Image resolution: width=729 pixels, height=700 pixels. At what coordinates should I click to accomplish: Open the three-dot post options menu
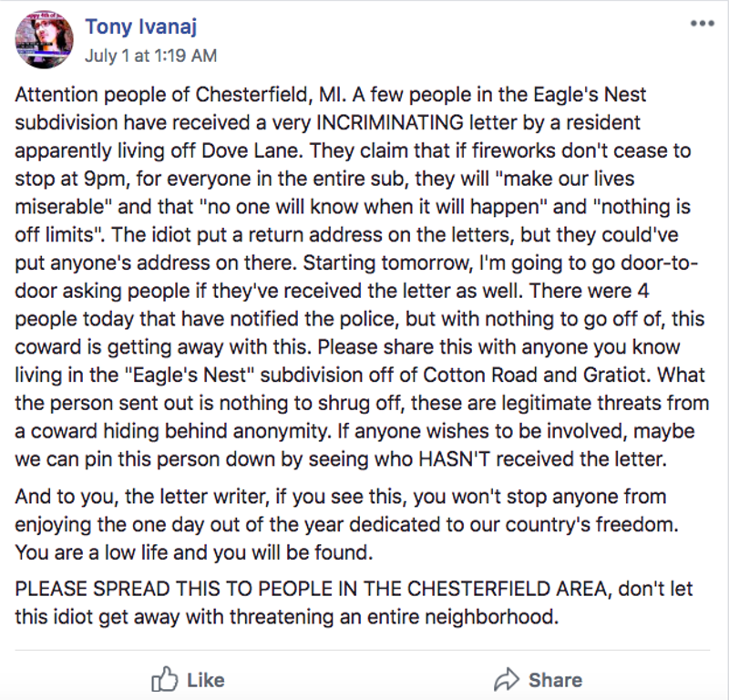tap(702, 24)
